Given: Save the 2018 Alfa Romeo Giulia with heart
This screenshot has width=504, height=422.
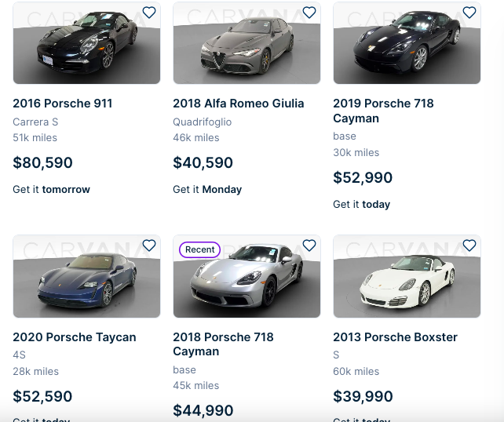Looking at the screenshot, I should tap(309, 13).
